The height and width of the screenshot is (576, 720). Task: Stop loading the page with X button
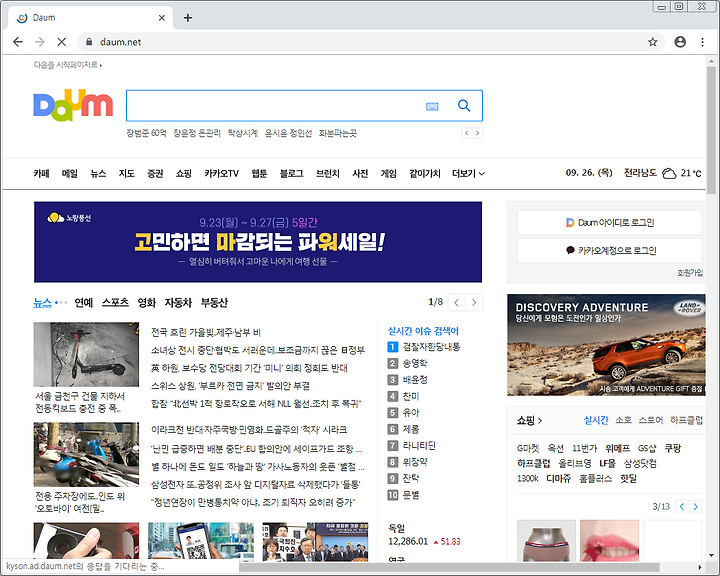[62, 42]
